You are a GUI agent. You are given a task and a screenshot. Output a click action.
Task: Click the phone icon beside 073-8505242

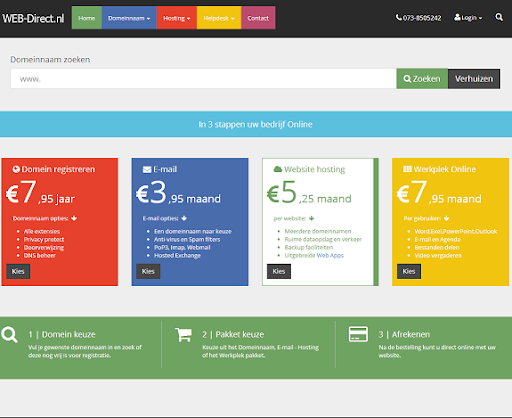pyautogui.click(x=398, y=17)
